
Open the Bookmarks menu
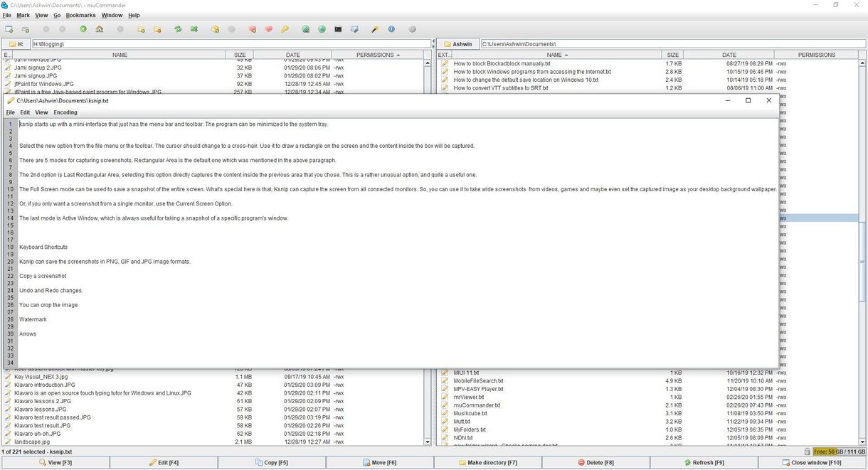[80, 15]
